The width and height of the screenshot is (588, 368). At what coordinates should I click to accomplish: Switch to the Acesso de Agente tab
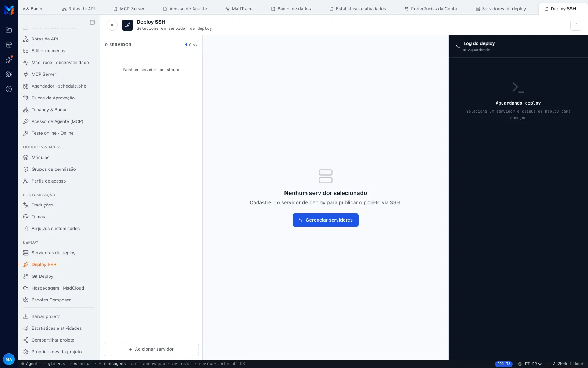185,9
